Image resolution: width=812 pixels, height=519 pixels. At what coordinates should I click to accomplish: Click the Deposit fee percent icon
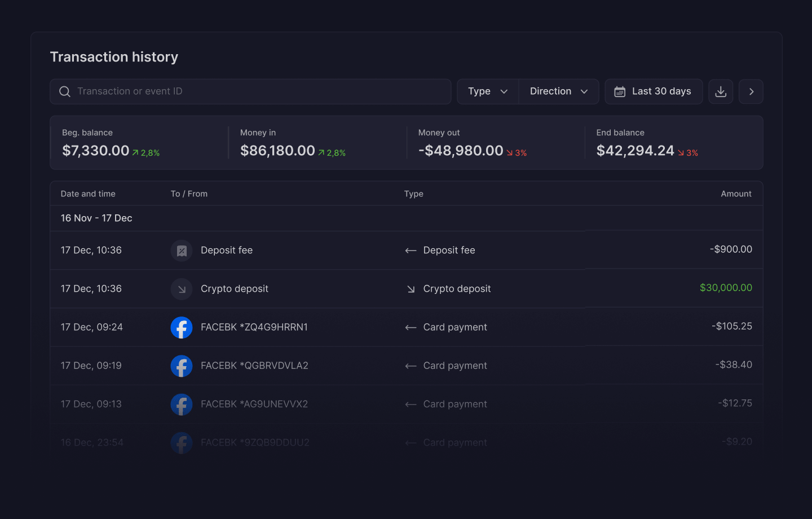click(182, 250)
